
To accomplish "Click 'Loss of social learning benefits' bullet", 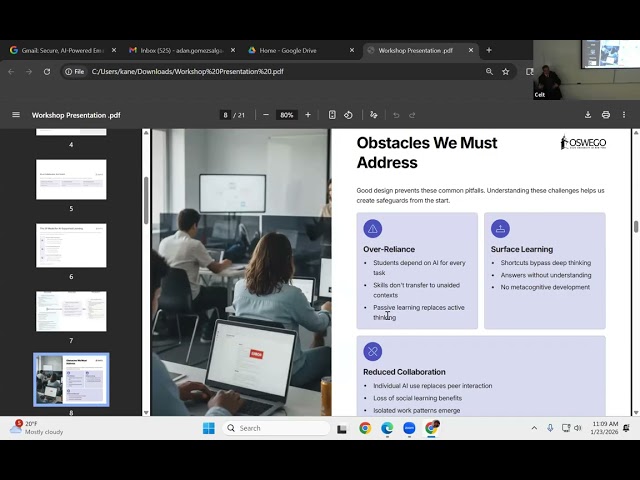I will click(418, 398).
